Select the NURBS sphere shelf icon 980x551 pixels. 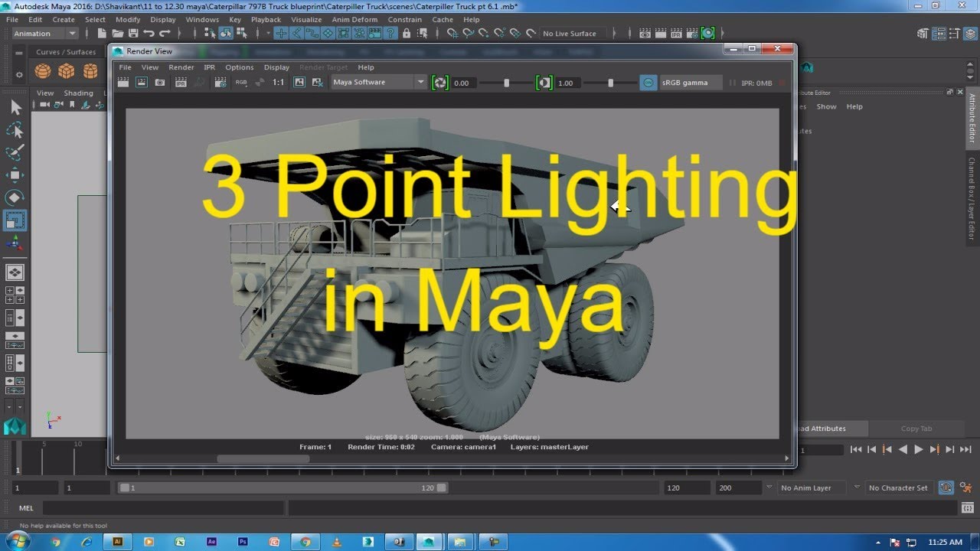click(42, 71)
